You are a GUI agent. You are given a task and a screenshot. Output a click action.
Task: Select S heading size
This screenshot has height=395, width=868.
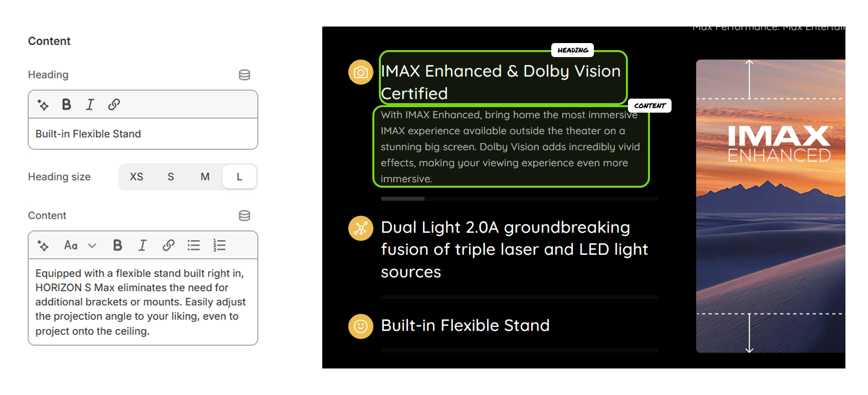click(171, 177)
